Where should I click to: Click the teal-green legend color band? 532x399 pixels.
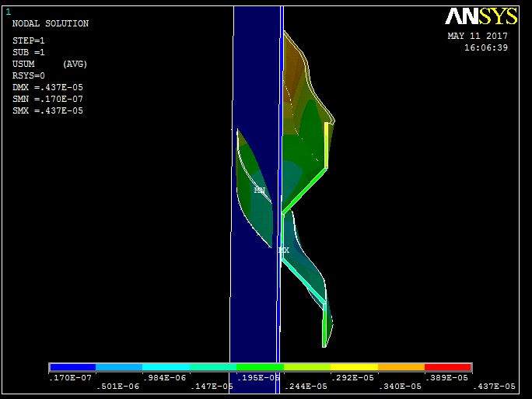click(x=213, y=367)
